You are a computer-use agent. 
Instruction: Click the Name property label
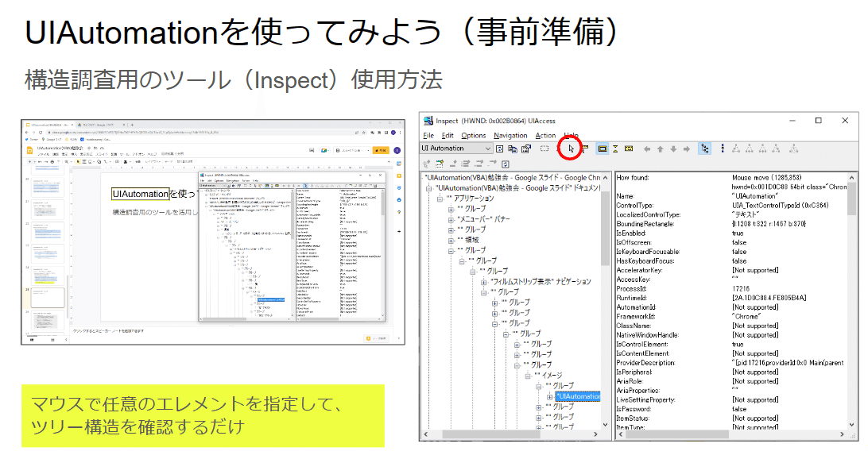625,196
